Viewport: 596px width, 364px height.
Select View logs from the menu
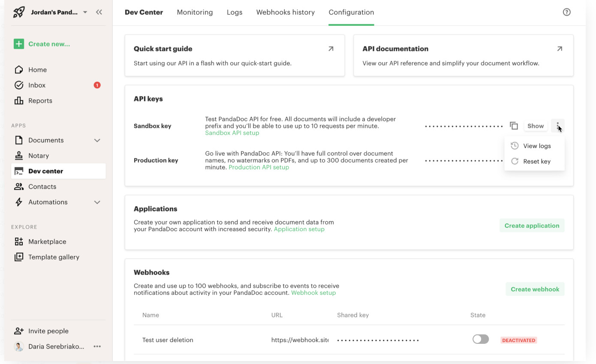(x=536, y=146)
